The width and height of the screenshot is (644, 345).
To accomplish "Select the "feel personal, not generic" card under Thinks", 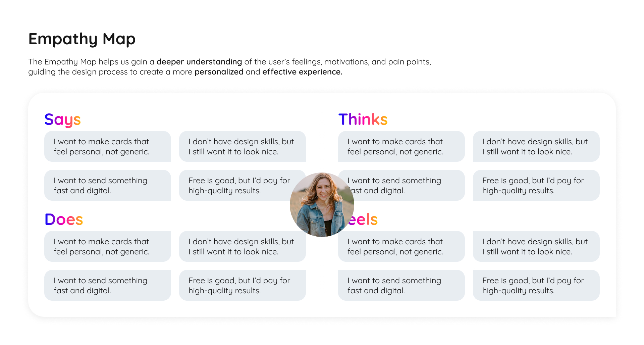I will click(401, 146).
